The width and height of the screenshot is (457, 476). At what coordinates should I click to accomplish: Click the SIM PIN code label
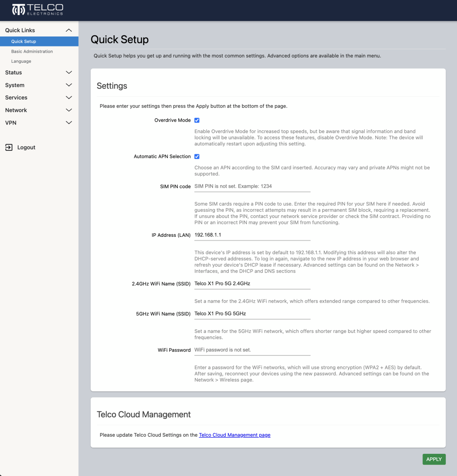pos(175,186)
